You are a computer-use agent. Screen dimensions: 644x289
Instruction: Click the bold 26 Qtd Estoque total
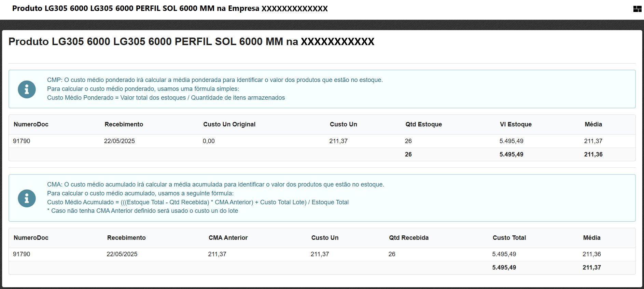pyautogui.click(x=408, y=154)
